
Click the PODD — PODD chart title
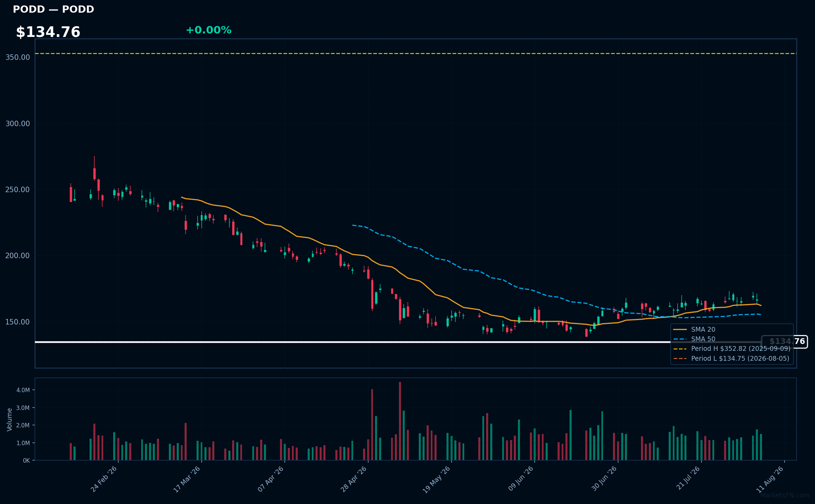click(53, 9)
